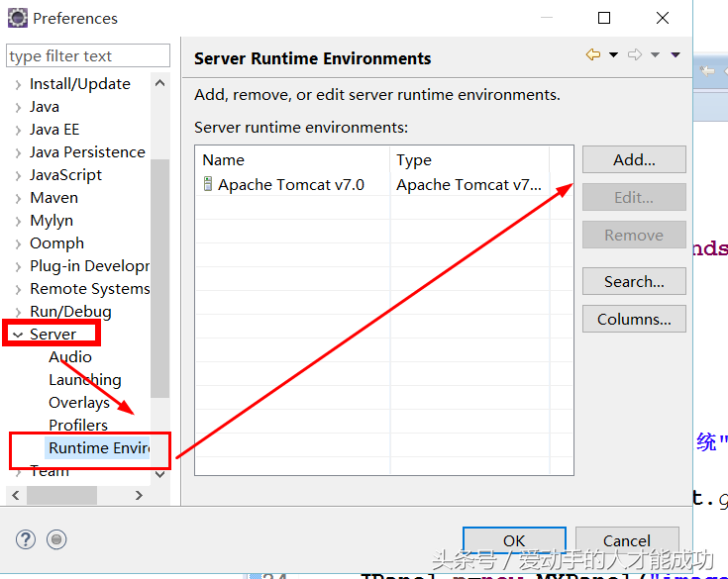Click the Edit... button

coord(634,197)
